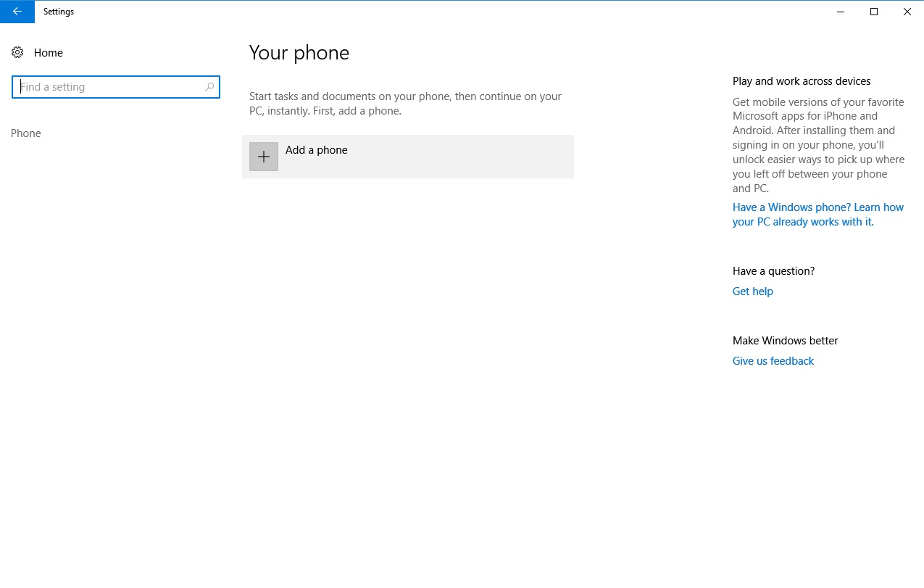Close the Settings window
This screenshot has width=924, height=588.
pos(907,12)
